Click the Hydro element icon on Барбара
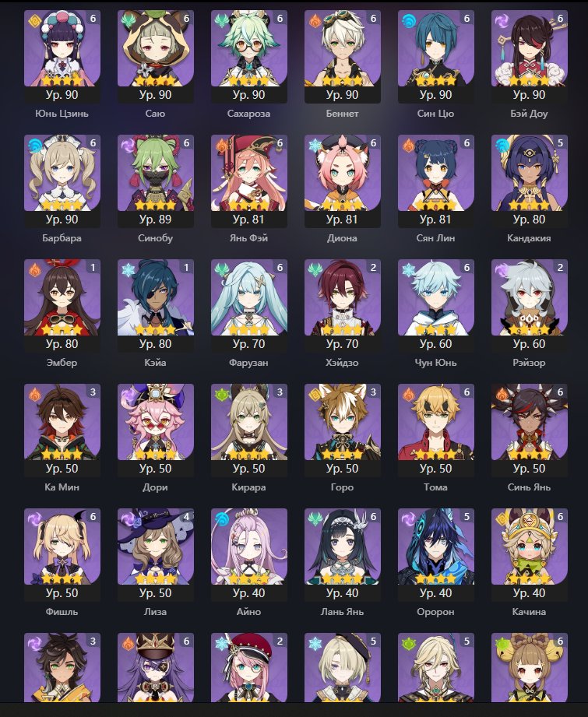 point(35,146)
